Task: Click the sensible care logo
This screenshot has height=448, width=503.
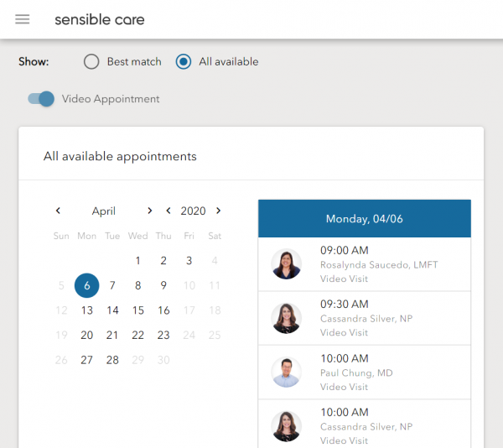Action: click(x=100, y=19)
